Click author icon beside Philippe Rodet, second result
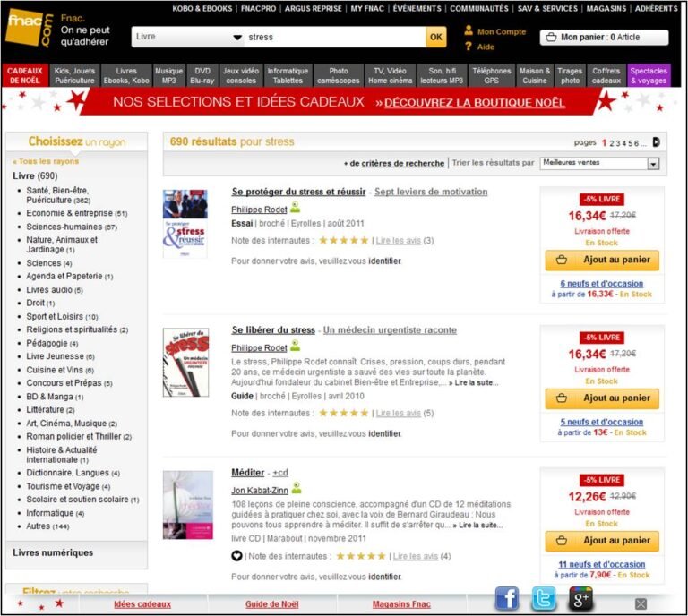This screenshot has width=688, height=616. click(x=296, y=345)
